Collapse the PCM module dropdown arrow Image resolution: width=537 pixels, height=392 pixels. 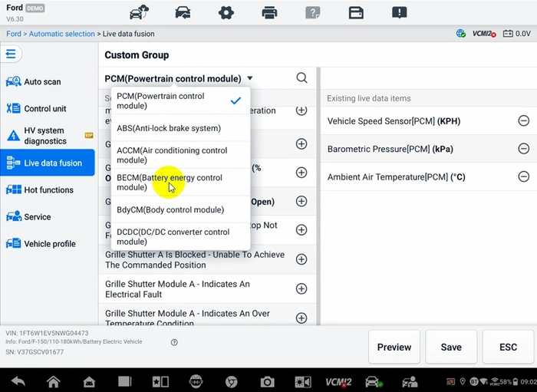[250, 78]
